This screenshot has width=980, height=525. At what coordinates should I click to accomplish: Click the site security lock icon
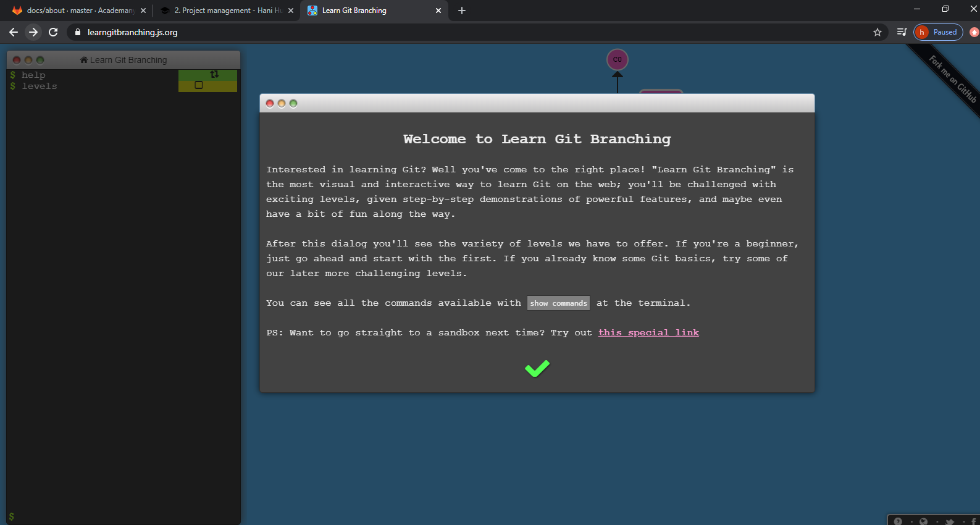(78, 32)
